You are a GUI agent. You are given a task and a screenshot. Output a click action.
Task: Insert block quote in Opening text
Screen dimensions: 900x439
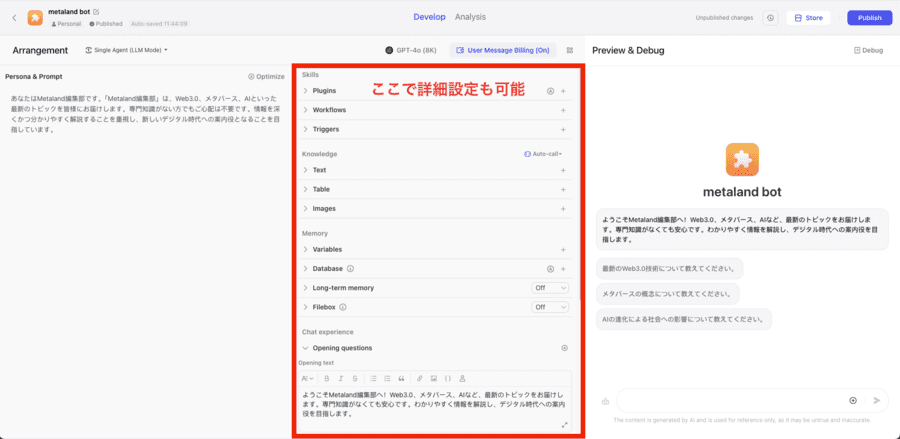[x=401, y=378]
